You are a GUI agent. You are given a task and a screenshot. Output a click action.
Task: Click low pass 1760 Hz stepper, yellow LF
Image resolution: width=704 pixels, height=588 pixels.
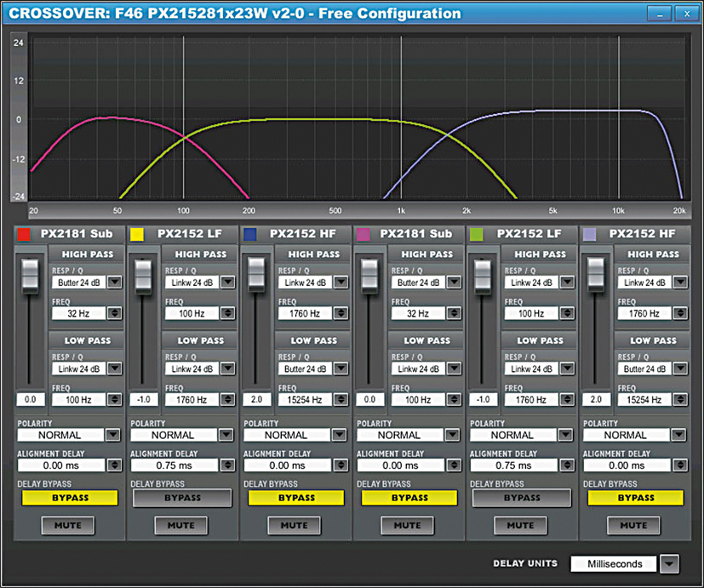point(227,399)
